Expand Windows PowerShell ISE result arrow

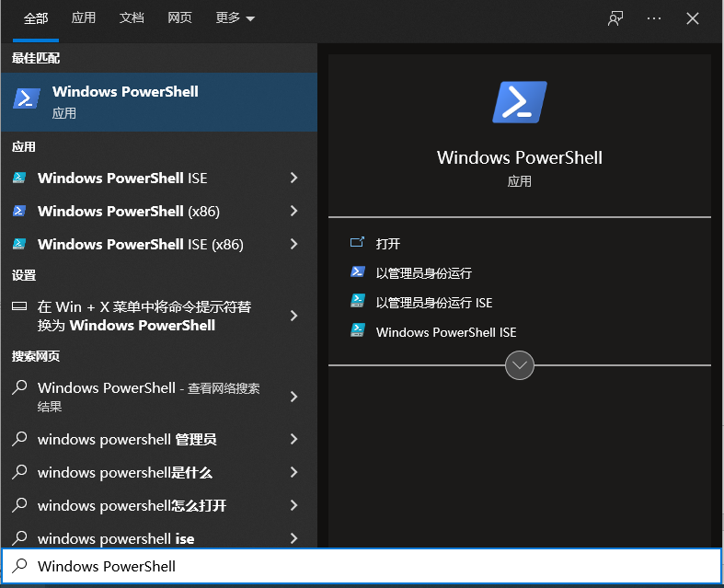(x=293, y=179)
